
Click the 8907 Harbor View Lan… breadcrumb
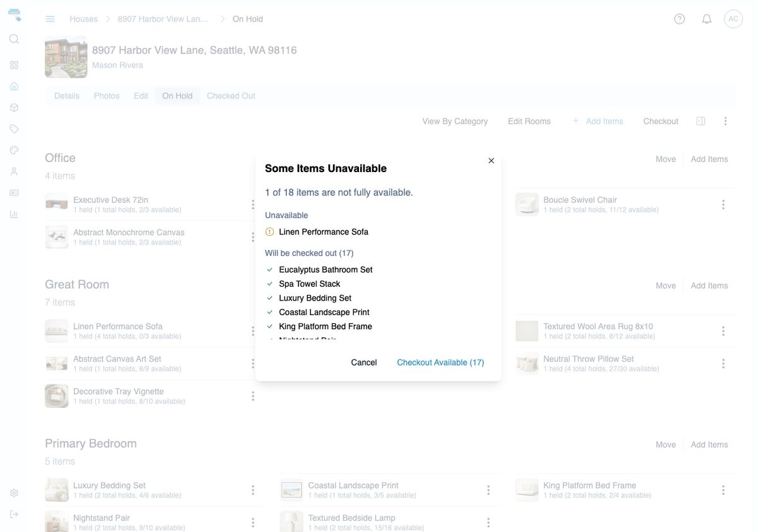pos(163,19)
